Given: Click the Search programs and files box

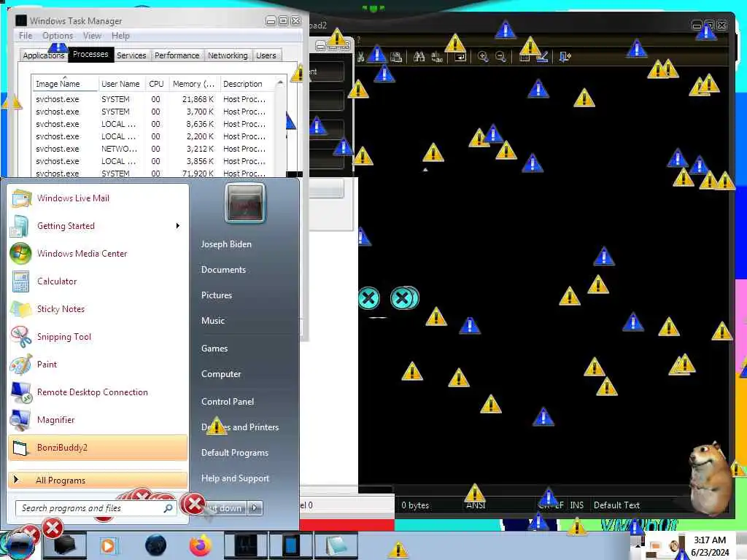Looking at the screenshot, I should pyautogui.click(x=96, y=508).
